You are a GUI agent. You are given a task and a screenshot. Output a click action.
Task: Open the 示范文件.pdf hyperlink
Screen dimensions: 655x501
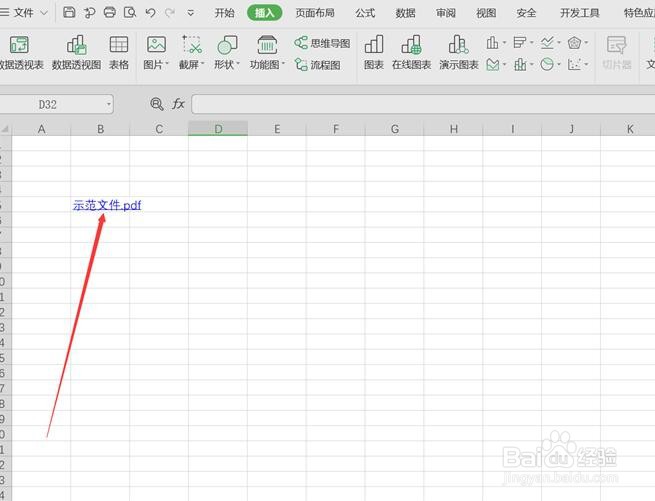(107, 205)
